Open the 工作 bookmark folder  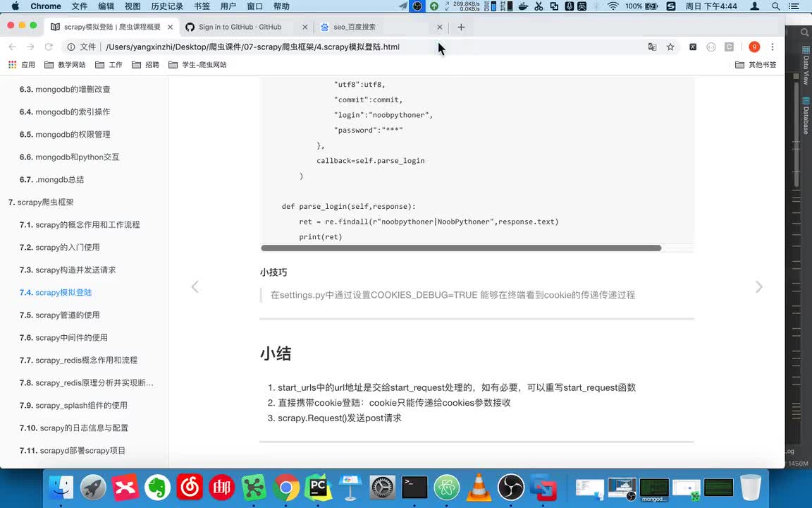109,65
